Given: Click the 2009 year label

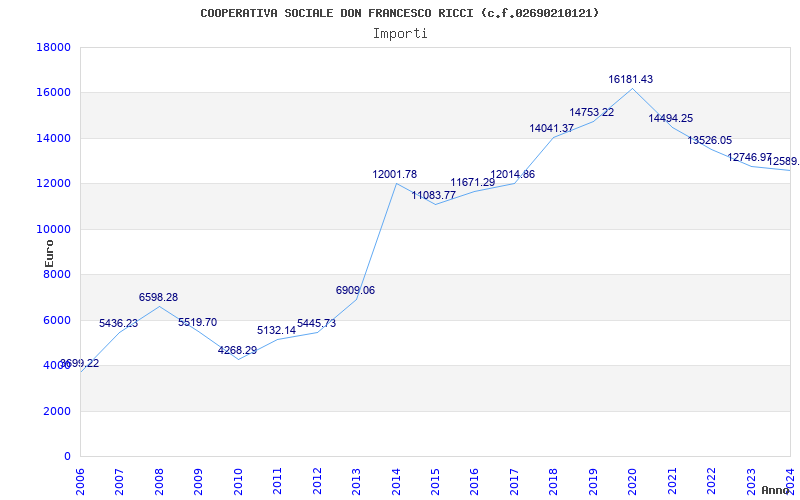Looking at the screenshot, I should [x=198, y=482].
